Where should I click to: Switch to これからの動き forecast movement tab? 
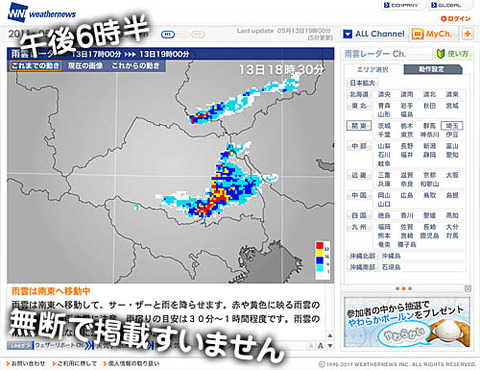tap(136, 66)
